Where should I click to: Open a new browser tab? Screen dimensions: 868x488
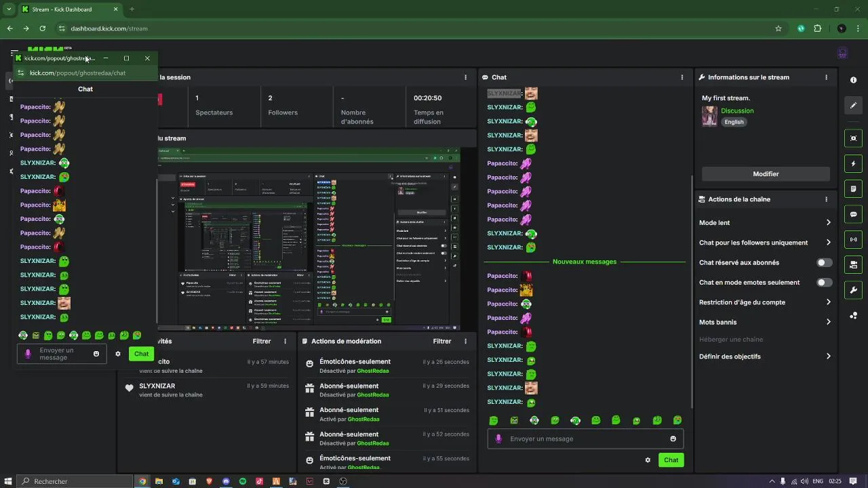point(132,9)
